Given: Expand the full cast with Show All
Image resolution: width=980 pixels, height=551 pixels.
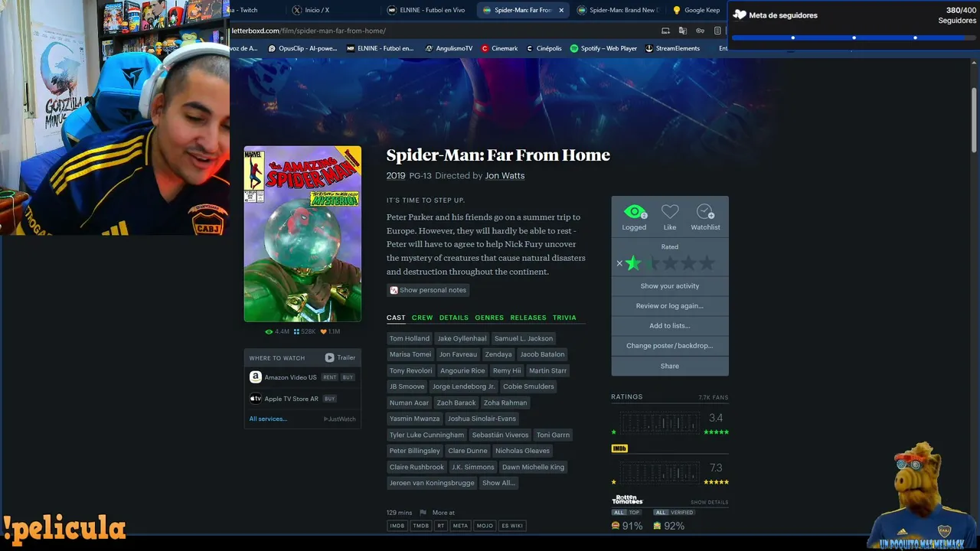Looking at the screenshot, I should tap(498, 483).
